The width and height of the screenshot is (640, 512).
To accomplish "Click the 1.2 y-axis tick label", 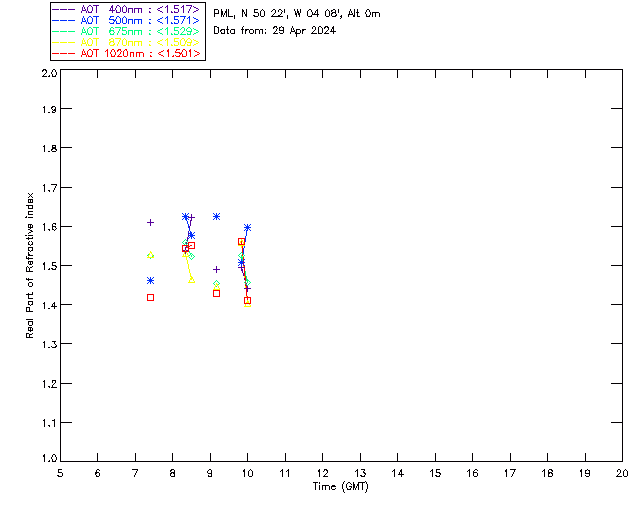I will tap(49, 384).
